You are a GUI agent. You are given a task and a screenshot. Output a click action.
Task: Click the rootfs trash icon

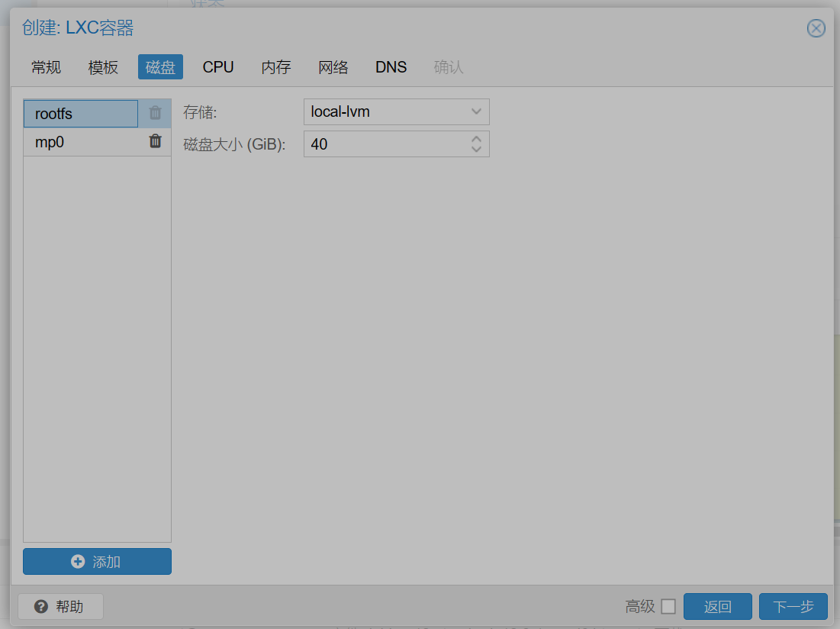[155, 112]
